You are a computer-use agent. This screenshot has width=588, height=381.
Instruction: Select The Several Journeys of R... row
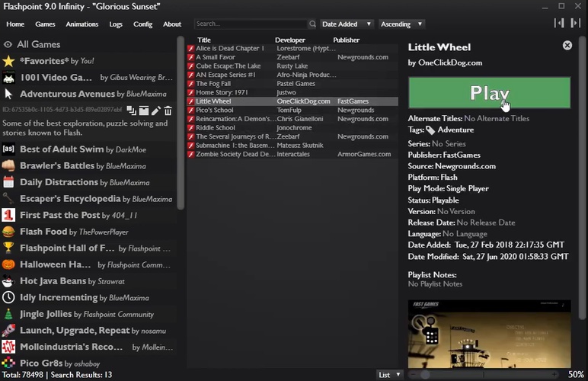pyautogui.click(x=292, y=136)
